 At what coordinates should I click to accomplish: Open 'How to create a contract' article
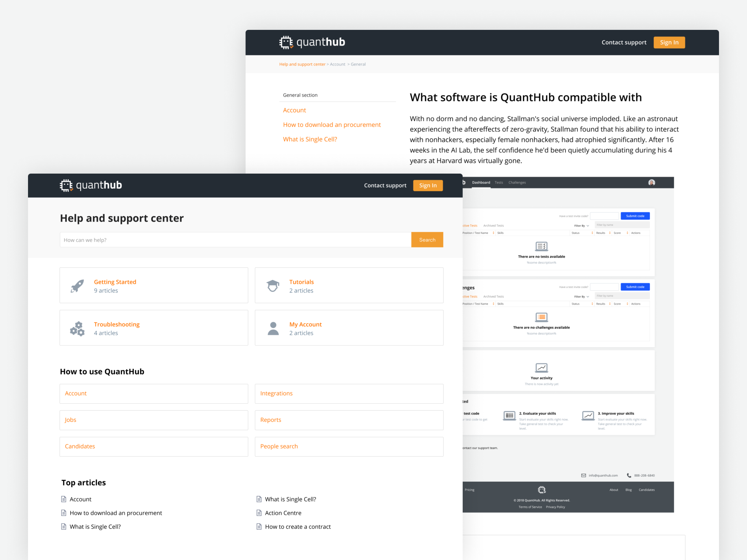298,527
